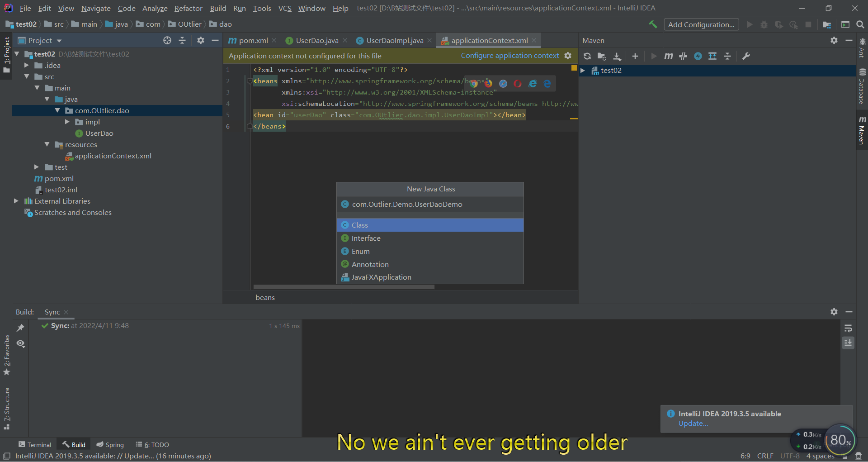Click Add Configuration button
This screenshot has height=462, width=868.
click(x=701, y=24)
